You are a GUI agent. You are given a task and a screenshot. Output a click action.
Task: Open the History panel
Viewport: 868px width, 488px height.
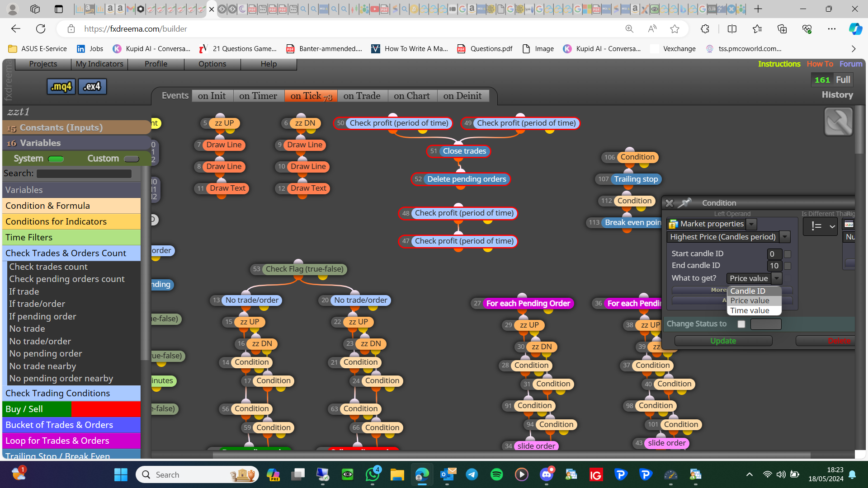(x=837, y=95)
